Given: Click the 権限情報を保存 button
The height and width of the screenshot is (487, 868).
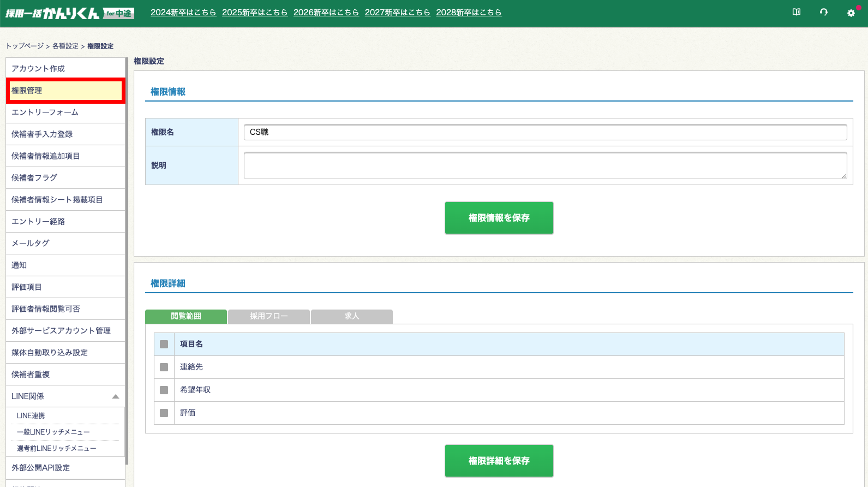Looking at the screenshot, I should pos(499,218).
